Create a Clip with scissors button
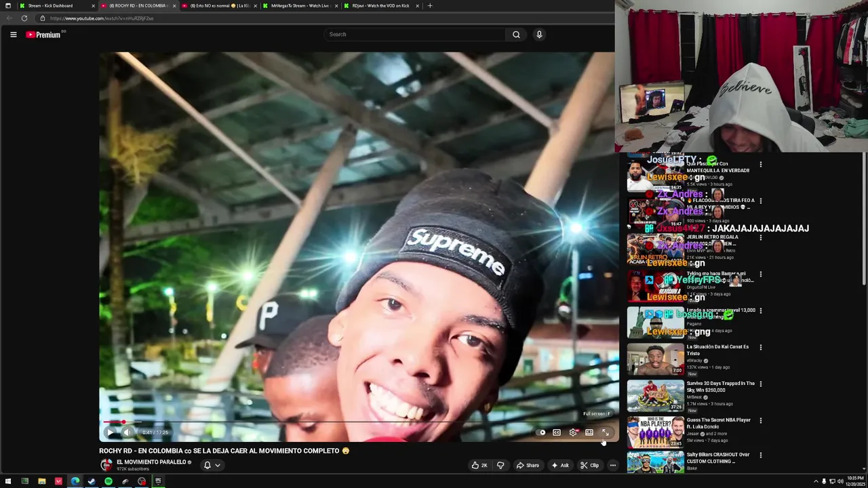 click(589, 466)
